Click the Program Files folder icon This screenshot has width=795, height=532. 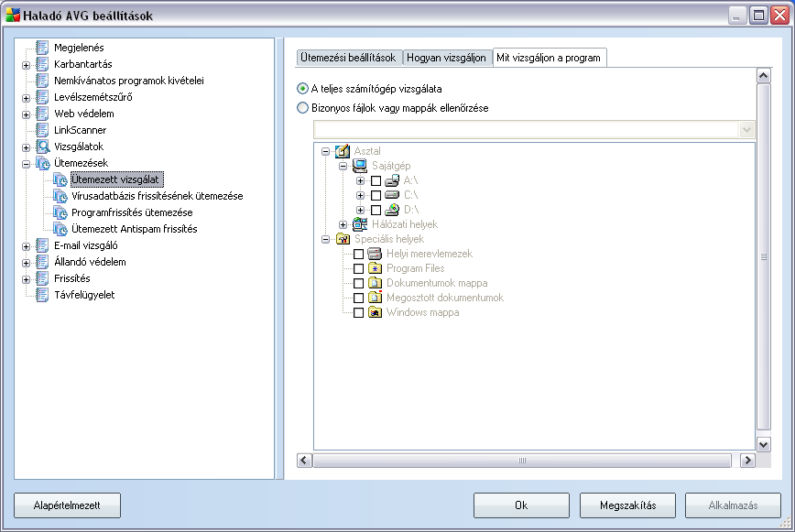pos(375,268)
